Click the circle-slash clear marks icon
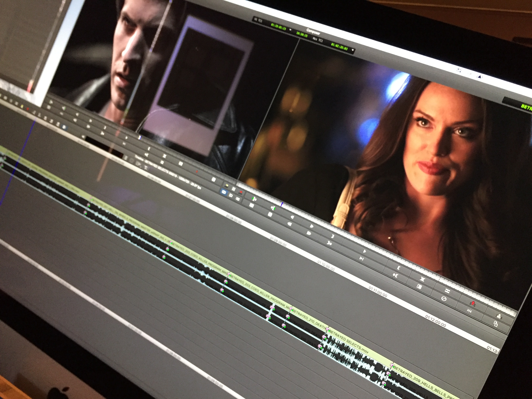Image resolution: width=532 pixels, height=399 pixels. tap(444, 299)
